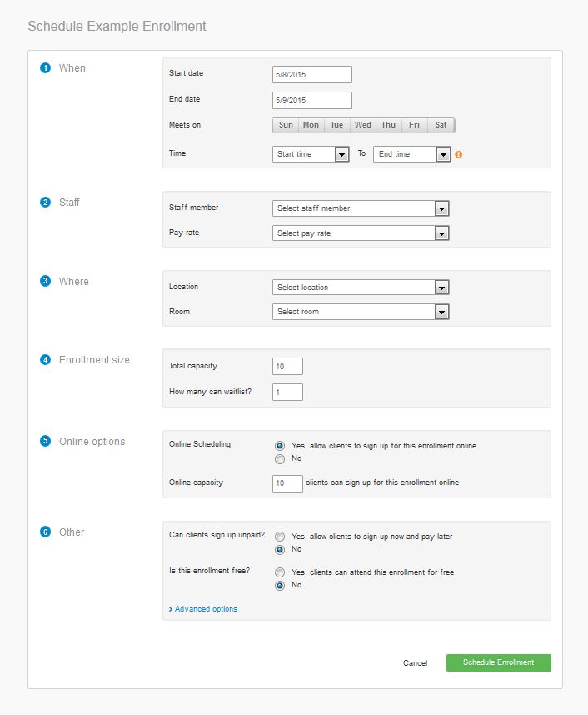588x715 pixels.
Task: Click the step 5 'Online options' circle icon
Action: [x=45, y=441]
